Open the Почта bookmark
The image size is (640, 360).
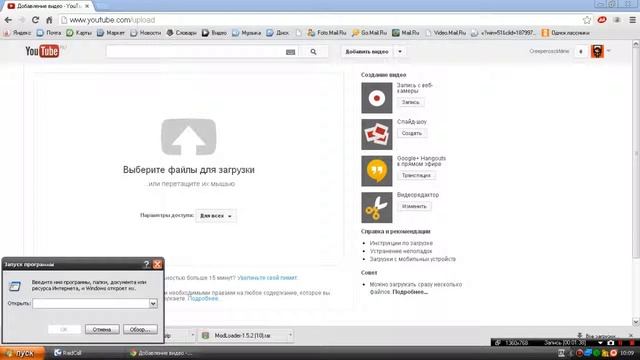[49, 33]
